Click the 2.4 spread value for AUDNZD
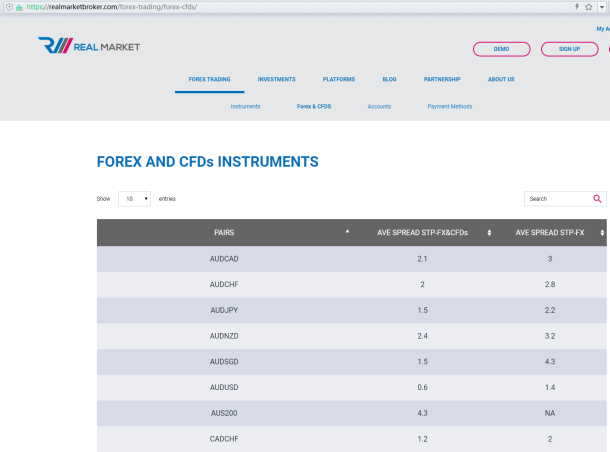Image resolution: width=610 pixels, height=452 pixels. 422,336
